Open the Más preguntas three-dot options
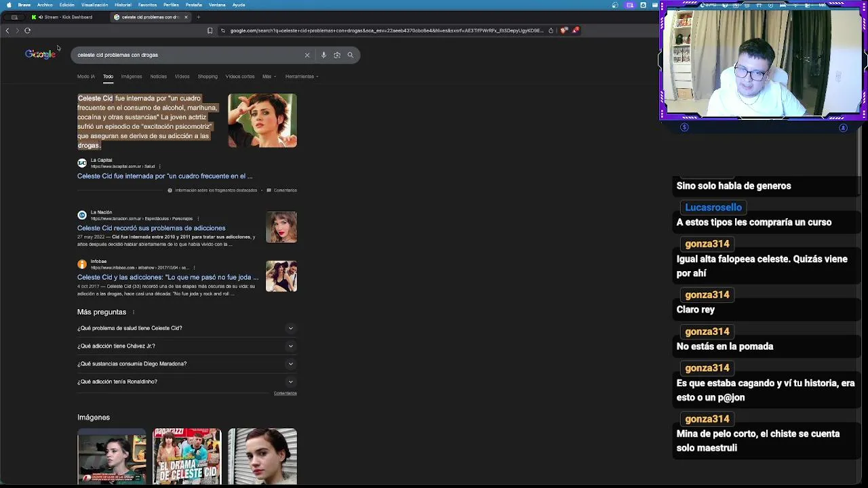Screen dimensions: 868x488 coord(133,312)
